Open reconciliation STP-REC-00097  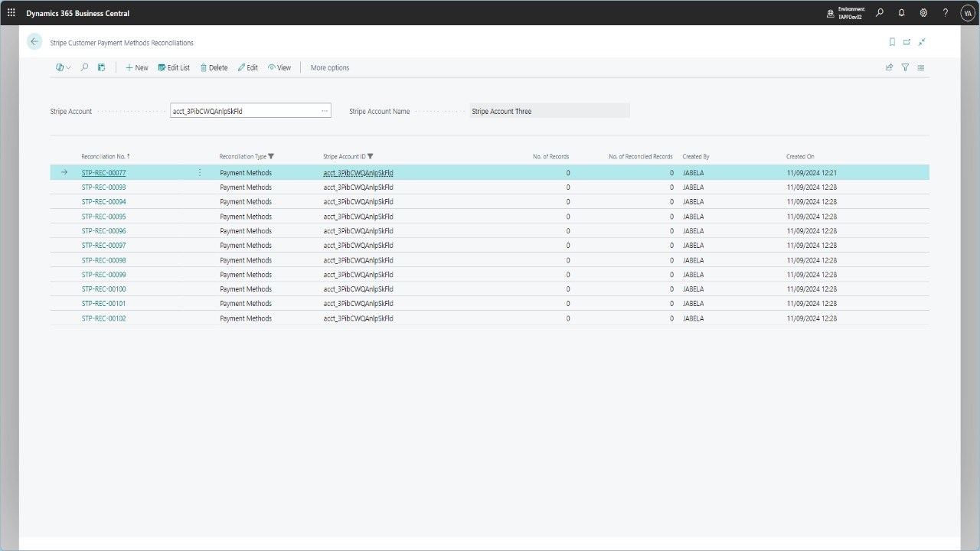tap(103, 245)
